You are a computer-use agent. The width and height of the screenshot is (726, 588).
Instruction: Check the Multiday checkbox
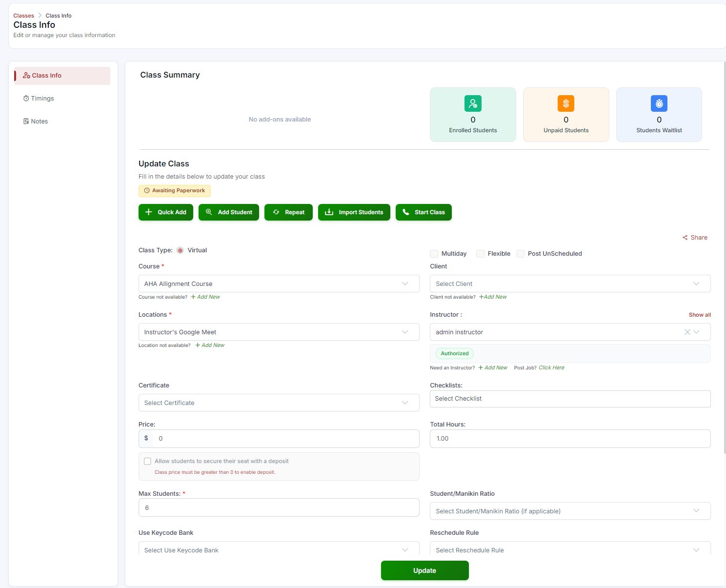(x=434, y=254)
